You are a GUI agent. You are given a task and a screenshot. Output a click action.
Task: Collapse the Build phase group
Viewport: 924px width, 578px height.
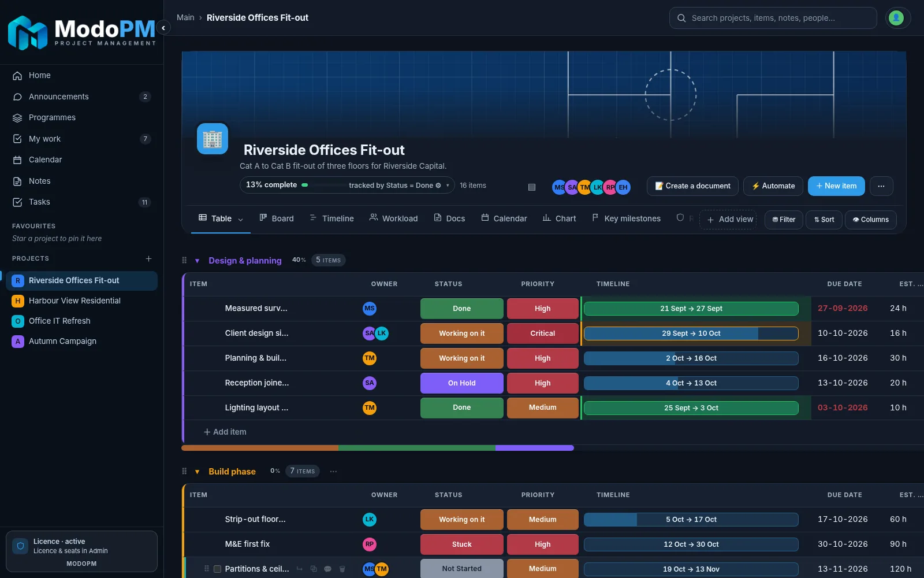197,472
